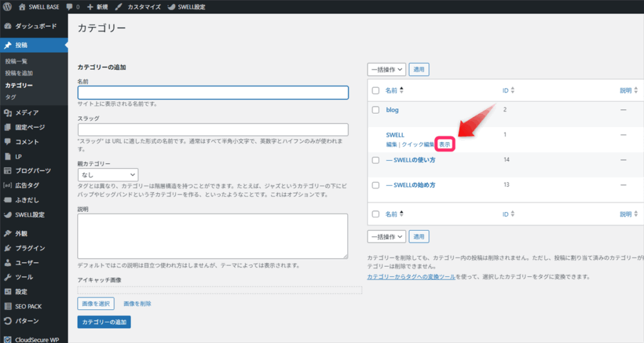644x343 pixels.
Task: Click the ユーザー user icon
Action: coord(8,262)
